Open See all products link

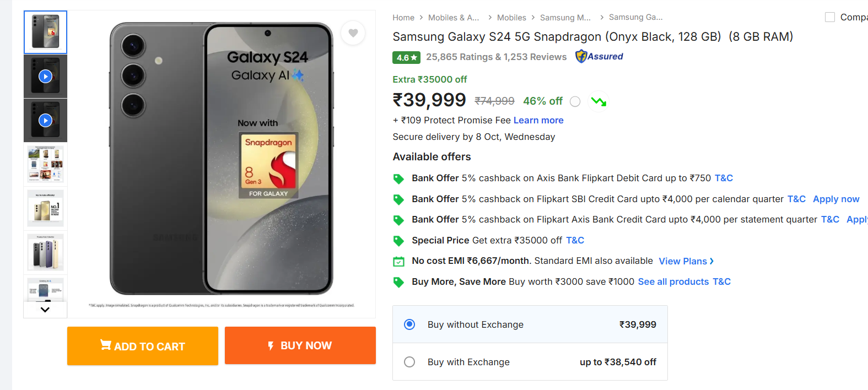click(673, 281)
